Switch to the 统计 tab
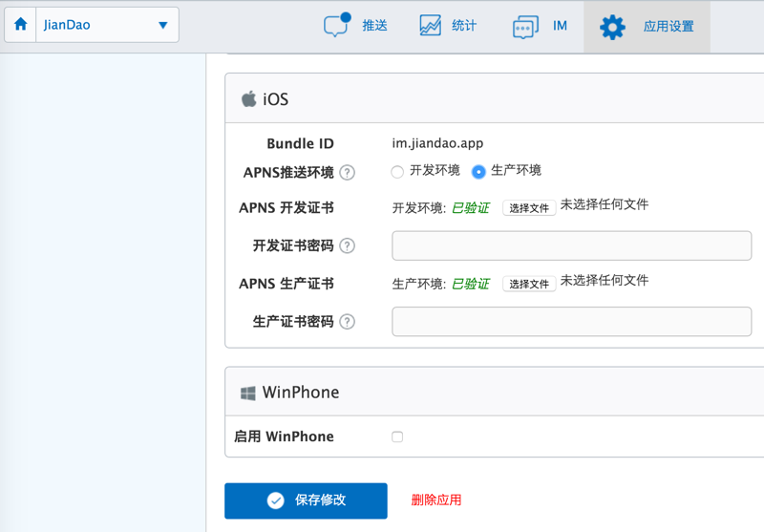764x532 pixels. 464,26
